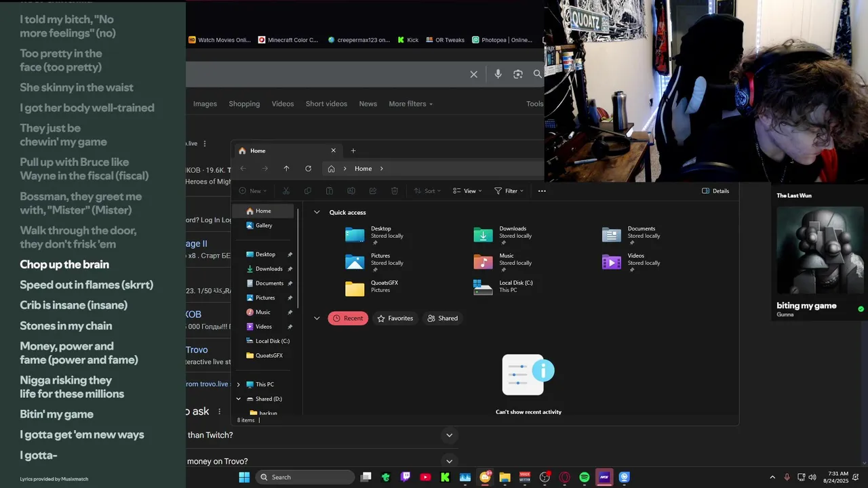Viewport: 868px width, 488px height.
Task: Refresh the File Explorer Home view
Action: click(x=308, y=169)
